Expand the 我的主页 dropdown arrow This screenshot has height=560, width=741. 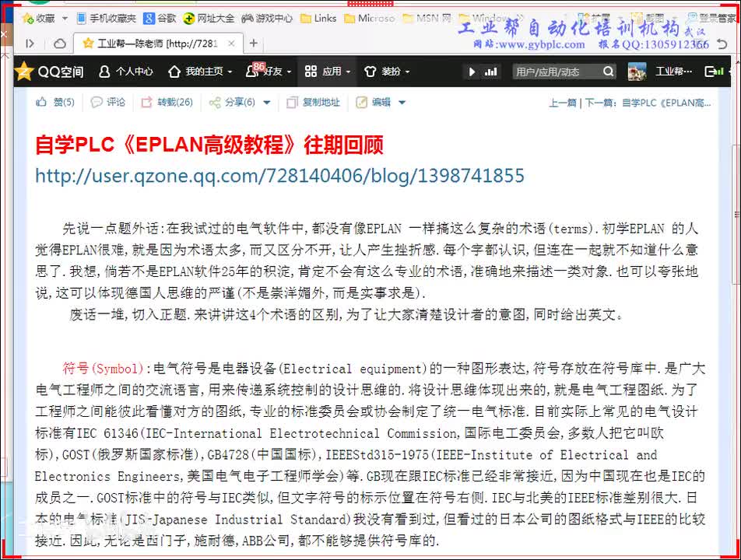pos(230,72)
